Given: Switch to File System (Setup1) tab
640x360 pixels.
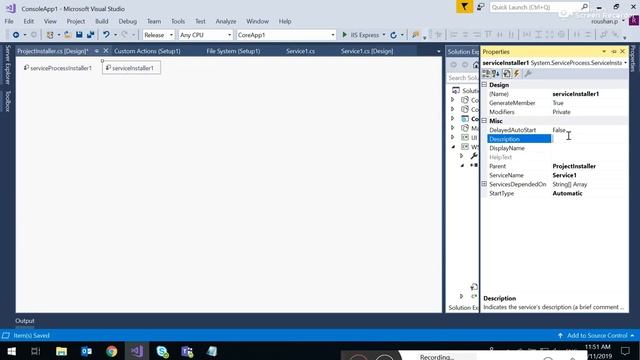Looking at the screenshot, I should pyautogui.click(x=233, y=51).
